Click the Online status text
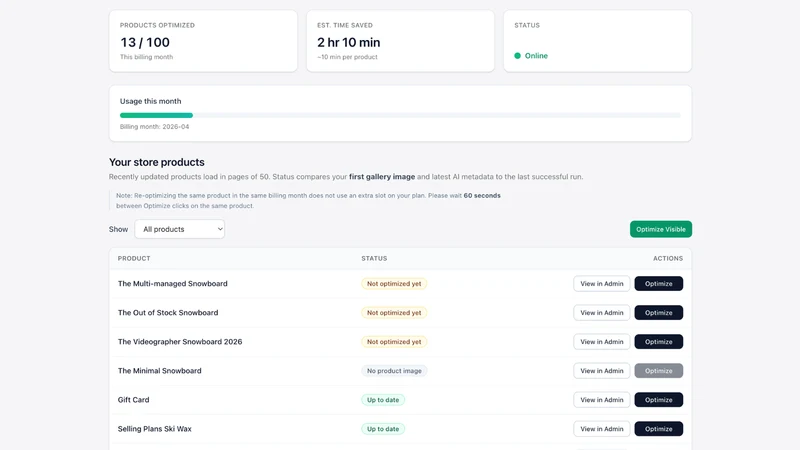This screenshot has height=450, width=800. (x=536, y=56)
